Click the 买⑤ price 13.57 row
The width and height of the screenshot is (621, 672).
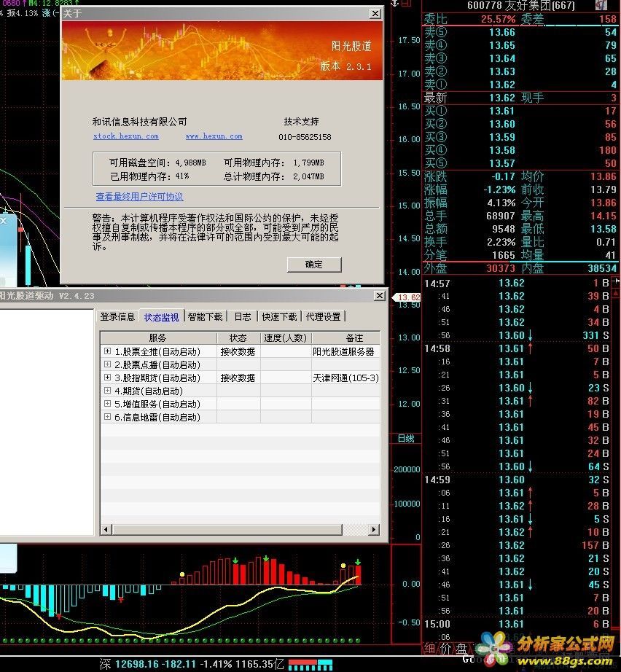pos(520,163)
